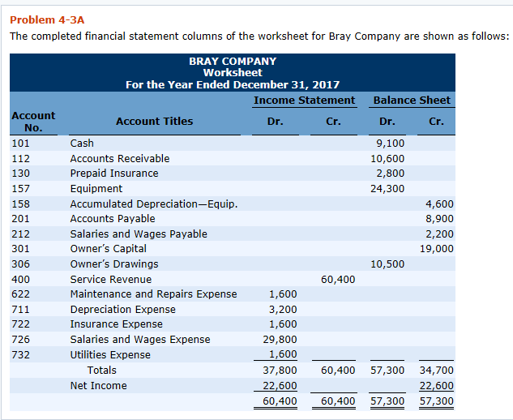Select the BRAY COMPANY title text
513x420 pixels.
(233, 61)
